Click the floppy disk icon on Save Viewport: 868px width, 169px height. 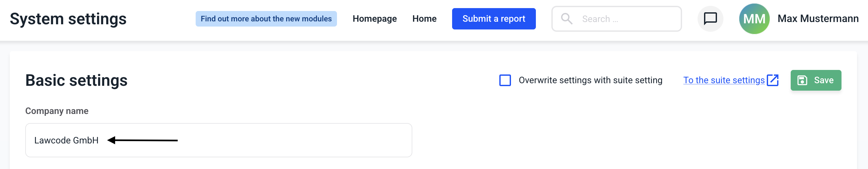(802, 80)
